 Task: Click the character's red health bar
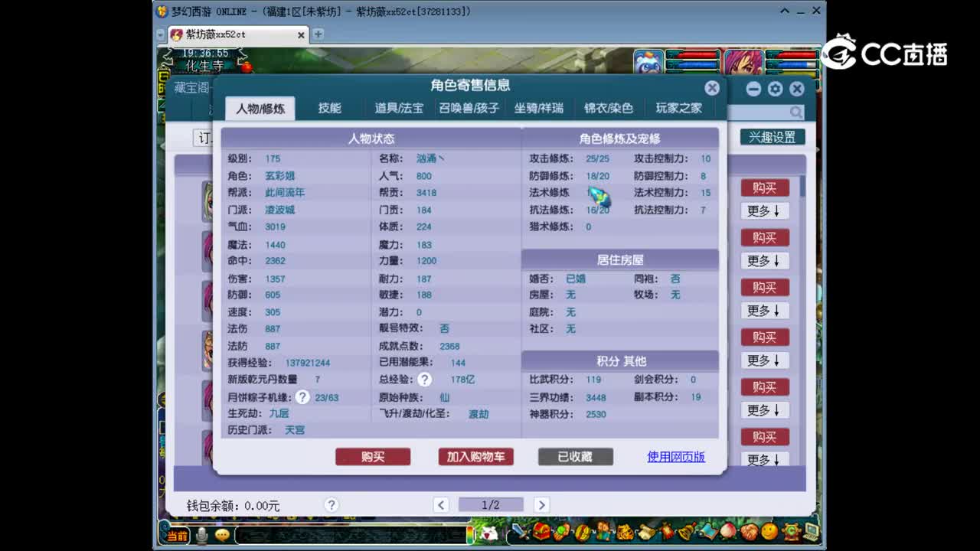click(x=792, y=55)
